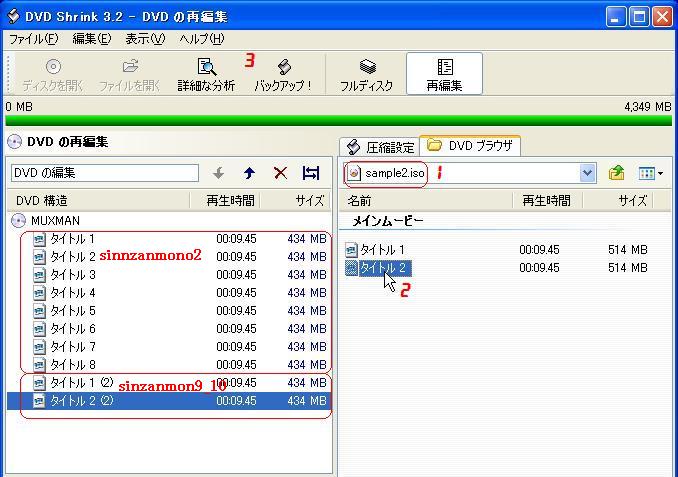Minimize the DVD Shrink window

(x=615, y=17)
